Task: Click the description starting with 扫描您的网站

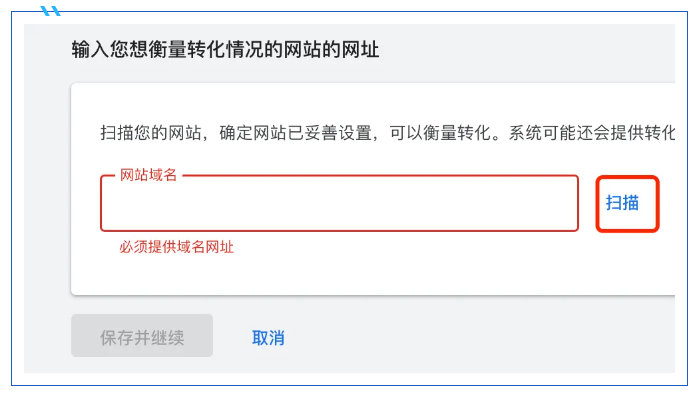Action: coord(387,133)
